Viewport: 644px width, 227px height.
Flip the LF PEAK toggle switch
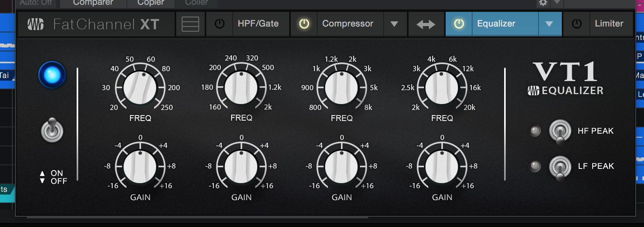(x=560, y=168)
